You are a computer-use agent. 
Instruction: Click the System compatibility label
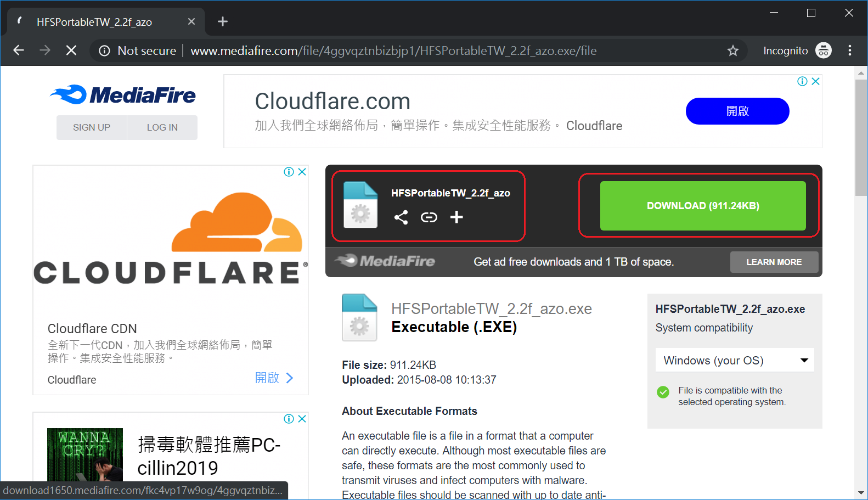pyautogui.click(x=704, y=328)
